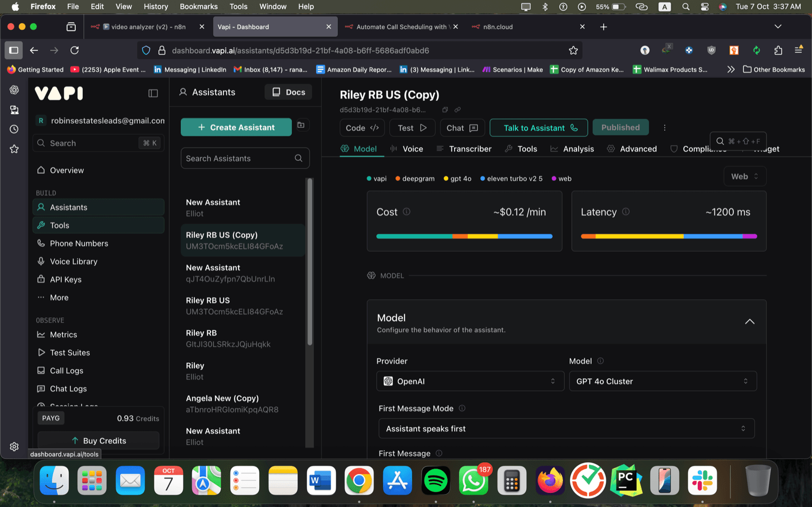Viewport: 812px width, 507px height.
Task: Click the Vapi sidebar Search field
Action: click(x=99, y=143)
